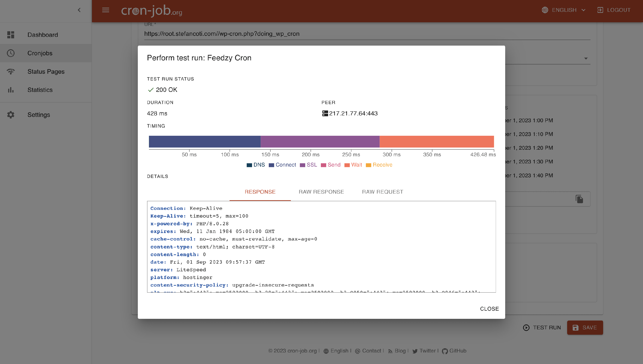643x364 pixels.
Task: Toggle the Wait legend color swatch
Action: [x=347, y=165]
